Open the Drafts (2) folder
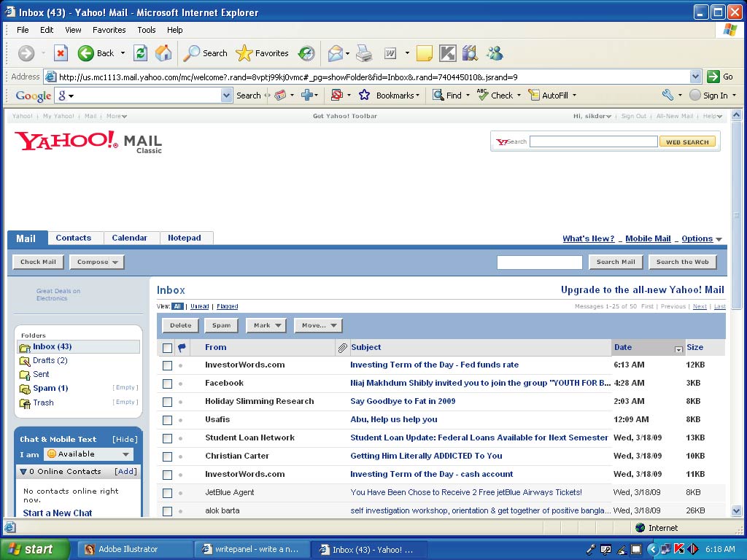 [50, 360]
